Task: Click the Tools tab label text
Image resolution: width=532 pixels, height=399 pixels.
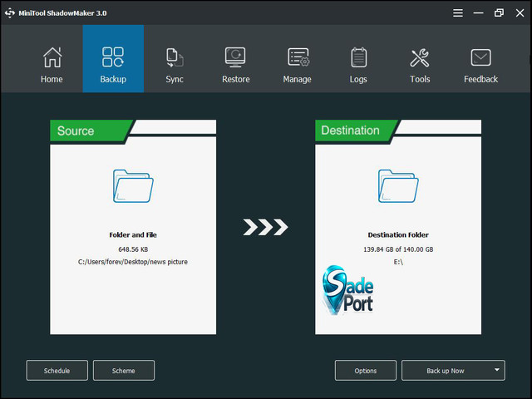Action: coord(420,79)
